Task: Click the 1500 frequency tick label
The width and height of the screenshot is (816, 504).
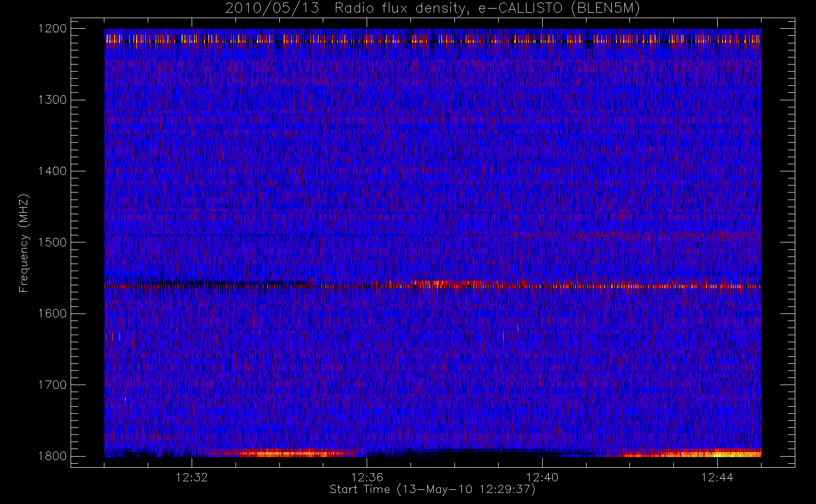Action: [52, 242]
